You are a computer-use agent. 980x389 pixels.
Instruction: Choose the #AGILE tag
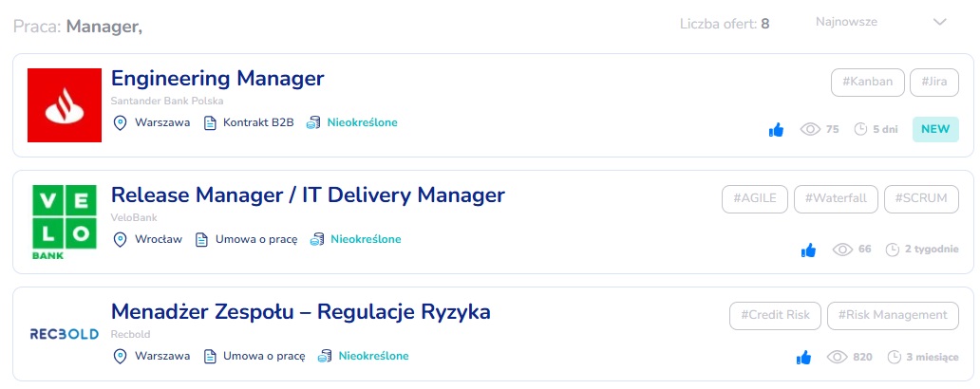point(755,198)
